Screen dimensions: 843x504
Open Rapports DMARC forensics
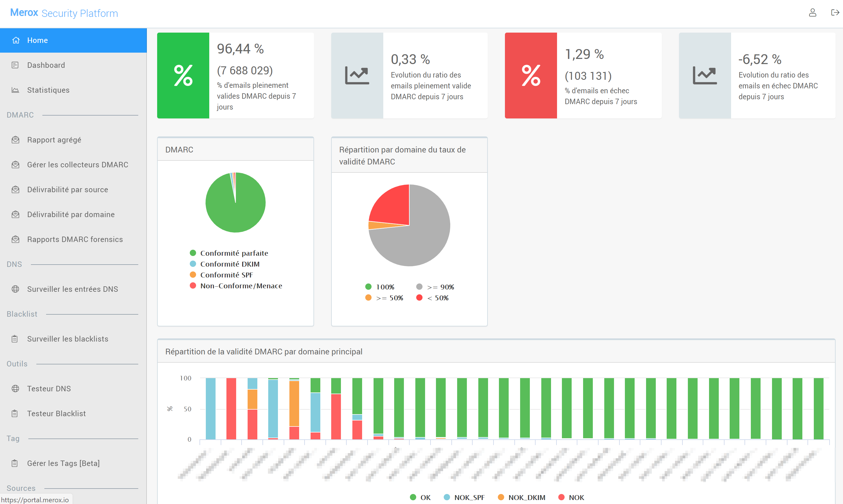click(x=75, y=239)
